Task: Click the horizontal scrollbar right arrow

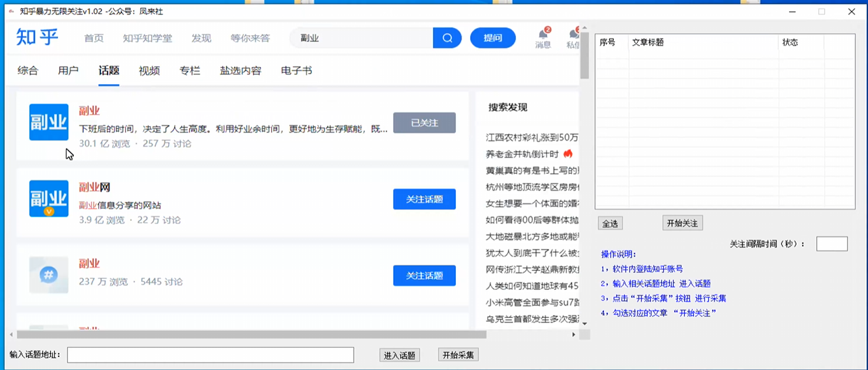Action: coord(573,335)
